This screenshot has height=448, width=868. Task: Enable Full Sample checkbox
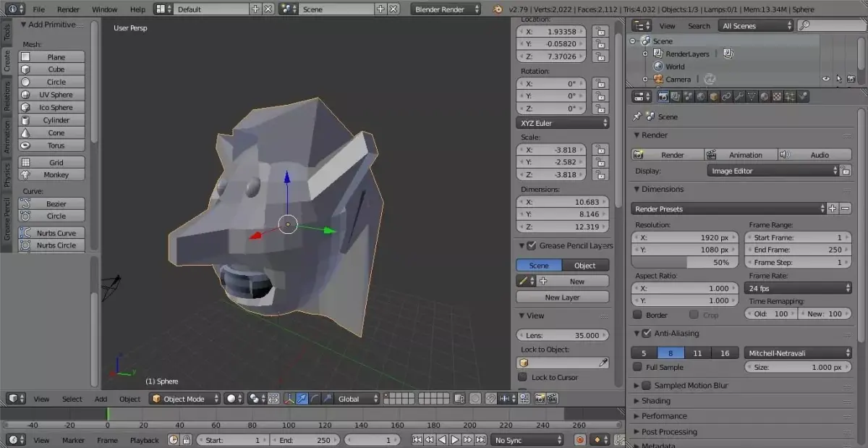(637, 367)
